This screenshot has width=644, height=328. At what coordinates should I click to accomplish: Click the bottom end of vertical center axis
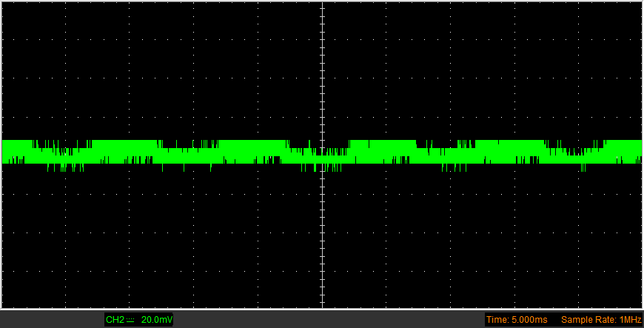click(x=322, y=306)
